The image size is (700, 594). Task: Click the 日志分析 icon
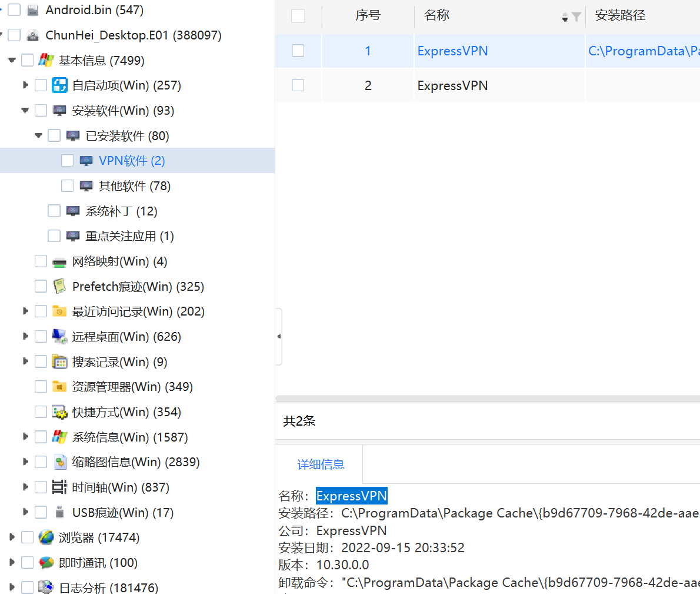point(46,588)
